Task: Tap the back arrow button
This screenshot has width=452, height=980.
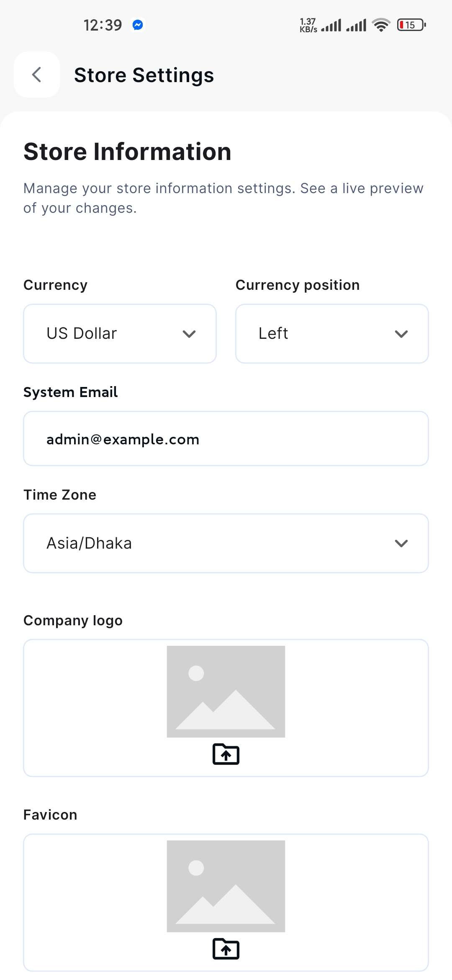Action: point(37,75)
